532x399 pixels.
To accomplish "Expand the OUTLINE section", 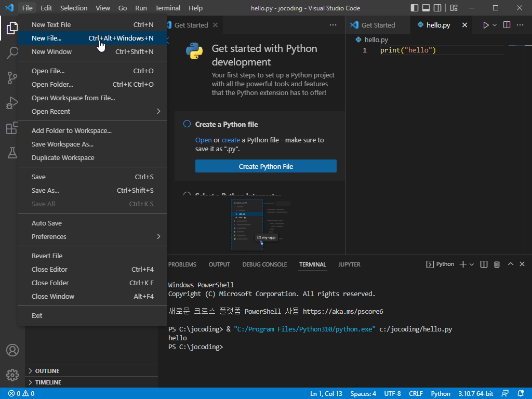I will coord(91,371).
